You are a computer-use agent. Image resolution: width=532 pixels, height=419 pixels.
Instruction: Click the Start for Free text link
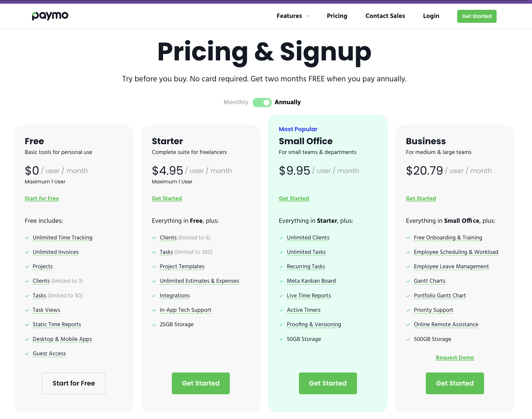pos(42,198)
